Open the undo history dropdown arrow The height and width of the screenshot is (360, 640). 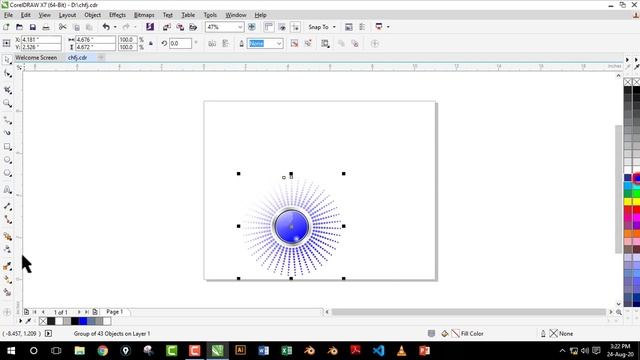(x=115, y=27)
